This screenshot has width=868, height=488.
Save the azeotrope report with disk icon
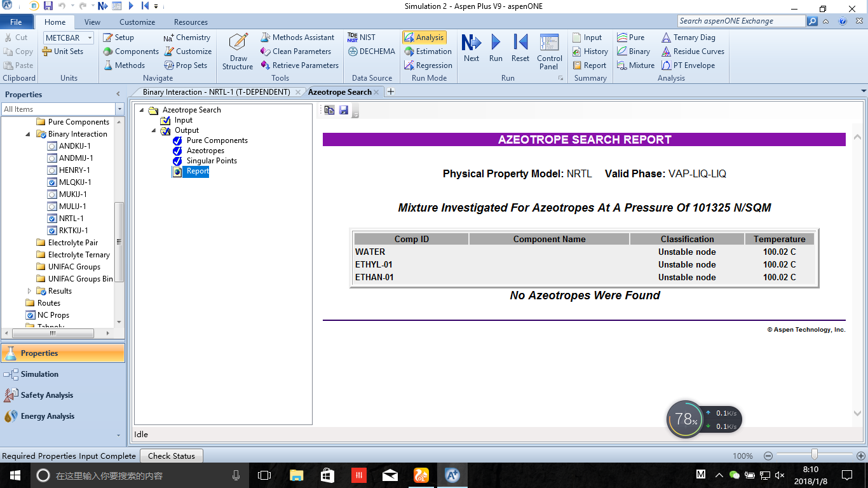click(344, 110)
